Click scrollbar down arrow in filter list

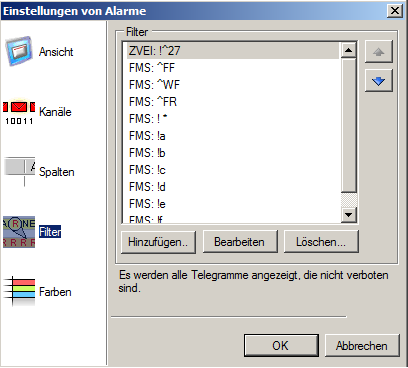click(x=349, y=215)
